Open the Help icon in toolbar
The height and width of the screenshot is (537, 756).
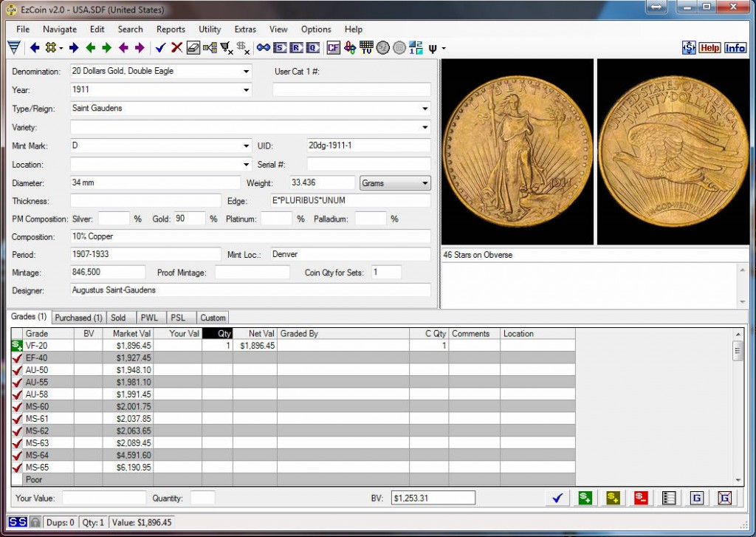coord(709,48)
